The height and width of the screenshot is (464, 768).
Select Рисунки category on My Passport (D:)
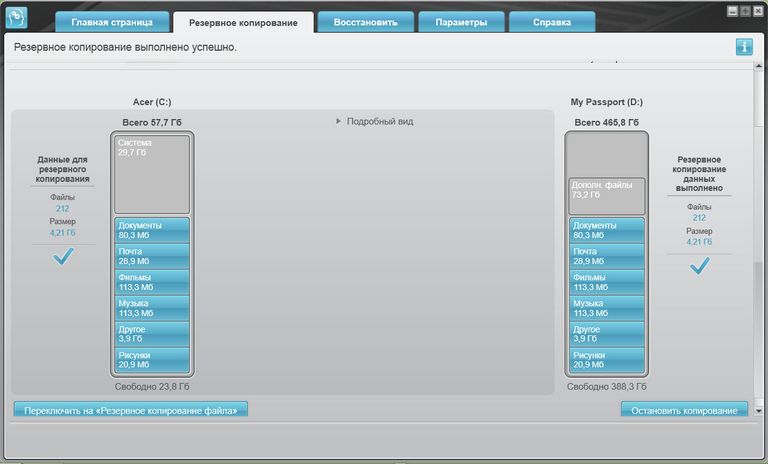(x=606, y=360)
